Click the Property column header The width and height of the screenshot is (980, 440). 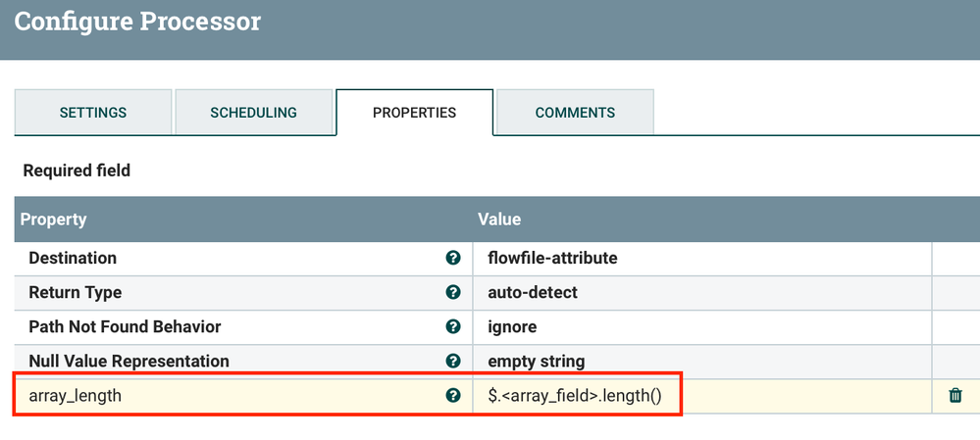[54, 220]
